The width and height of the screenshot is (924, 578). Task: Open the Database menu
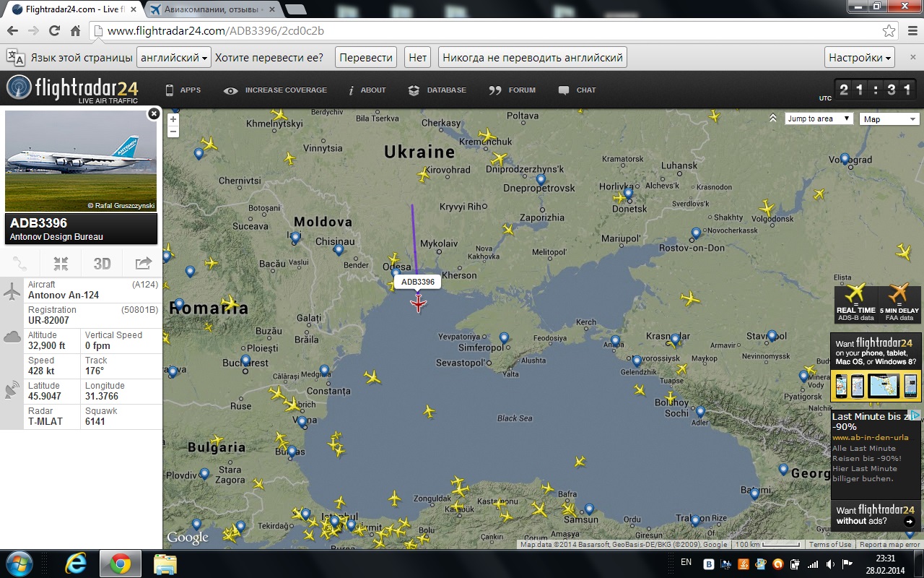(437, 90)
